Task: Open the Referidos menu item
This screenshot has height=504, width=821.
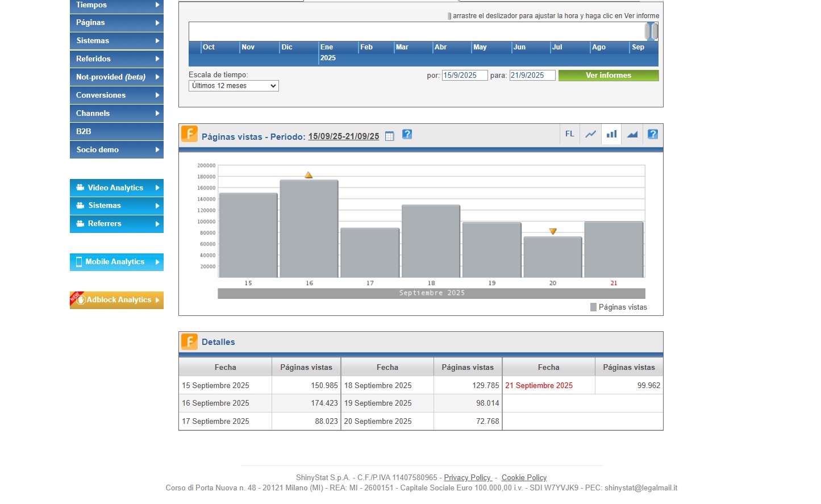Action: point(116,59)
